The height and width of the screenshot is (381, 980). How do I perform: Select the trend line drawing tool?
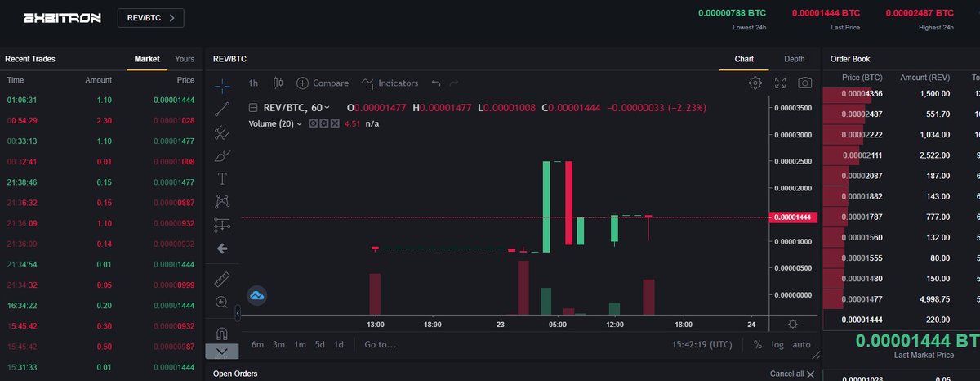(x=222, y=109)
